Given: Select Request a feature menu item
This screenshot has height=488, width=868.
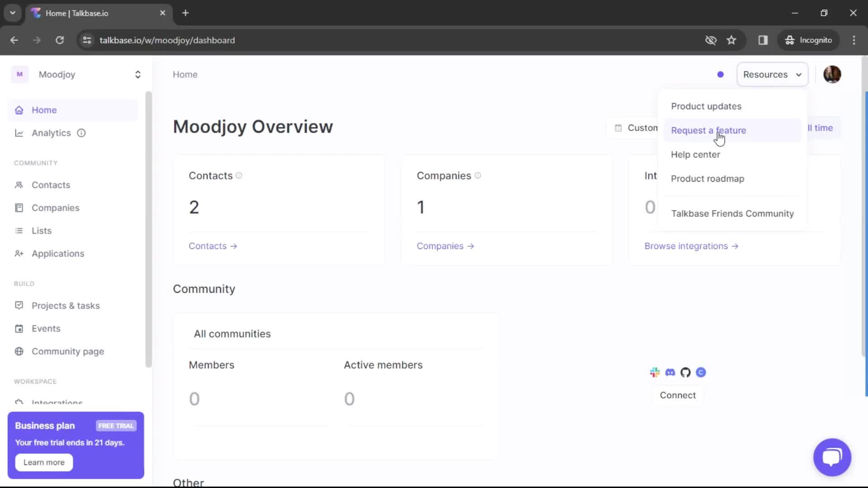Looking at the screenshot, I should pyautogui.click(x=708, y=131).
